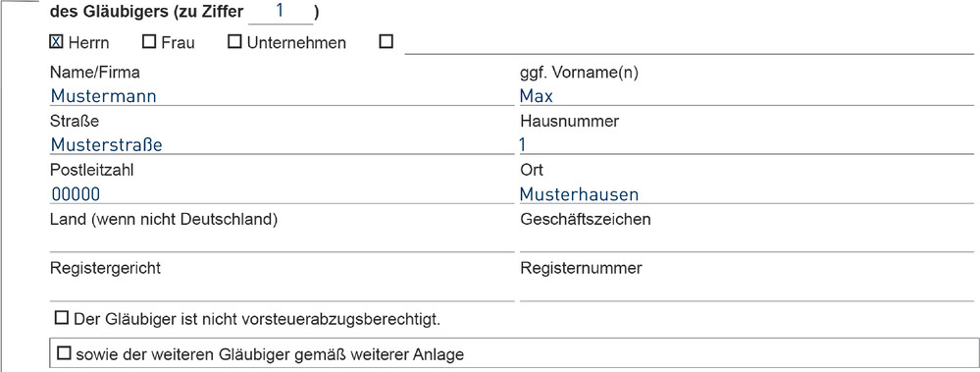Click the empty Land field

281,241
